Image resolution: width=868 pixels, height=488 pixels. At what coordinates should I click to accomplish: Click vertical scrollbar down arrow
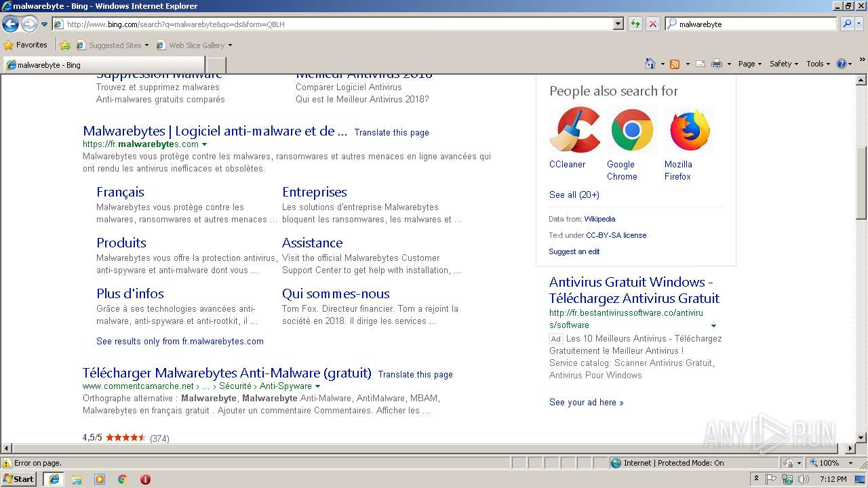coord(861,438)
